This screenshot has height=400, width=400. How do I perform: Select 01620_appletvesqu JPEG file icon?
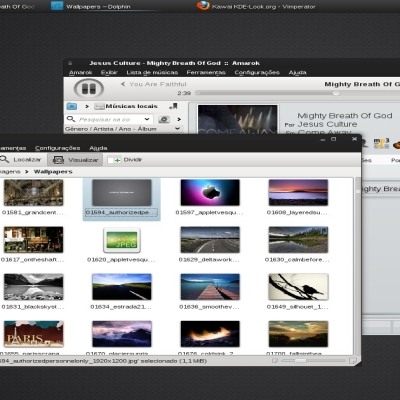pyautogui.click(x=122, y=240)
